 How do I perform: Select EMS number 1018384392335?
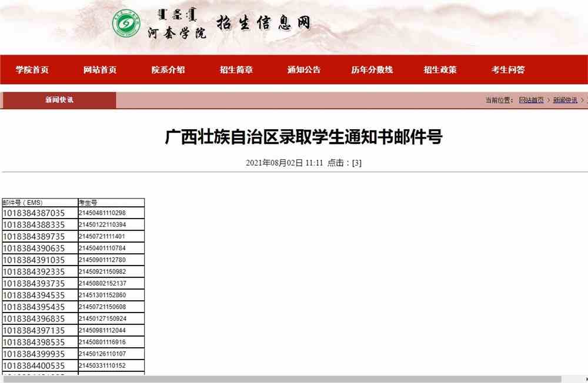[x=34, y=272]
